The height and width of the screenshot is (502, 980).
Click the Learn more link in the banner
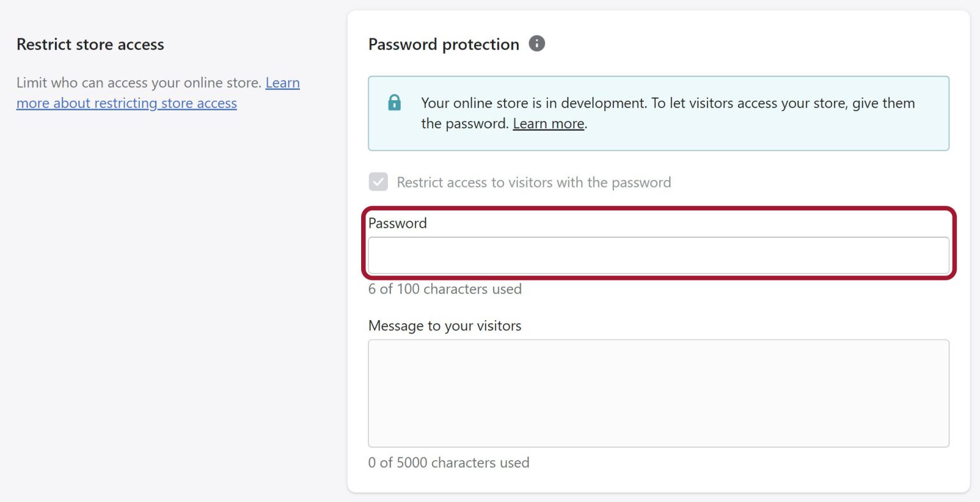(548, 123)
